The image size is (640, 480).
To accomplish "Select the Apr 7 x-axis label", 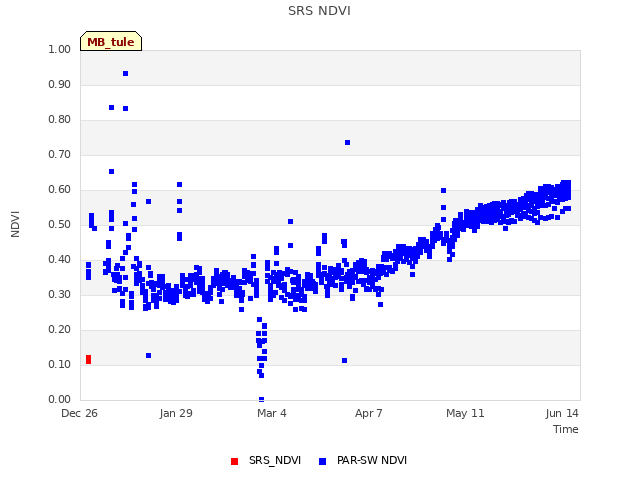I will (x=369, y=413).
